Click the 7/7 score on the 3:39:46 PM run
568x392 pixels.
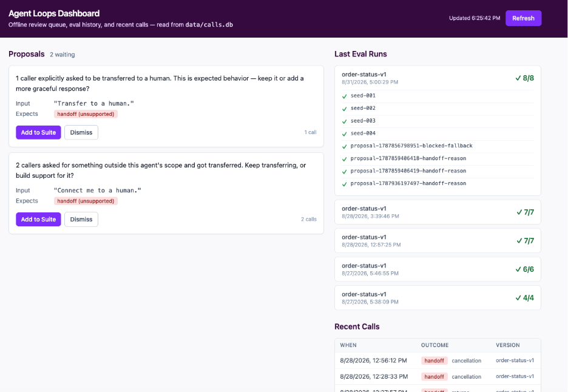526,212
